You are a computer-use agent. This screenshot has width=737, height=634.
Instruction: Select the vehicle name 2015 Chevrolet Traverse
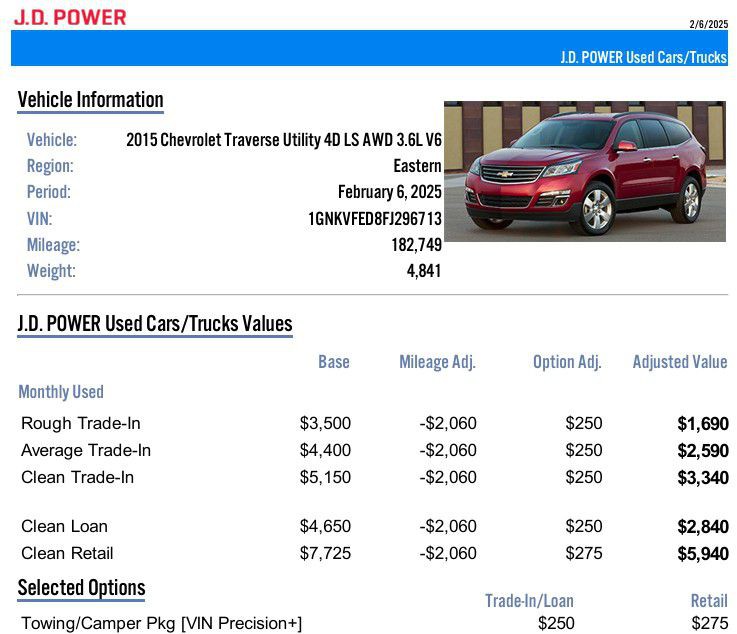(x=284, y=140)
